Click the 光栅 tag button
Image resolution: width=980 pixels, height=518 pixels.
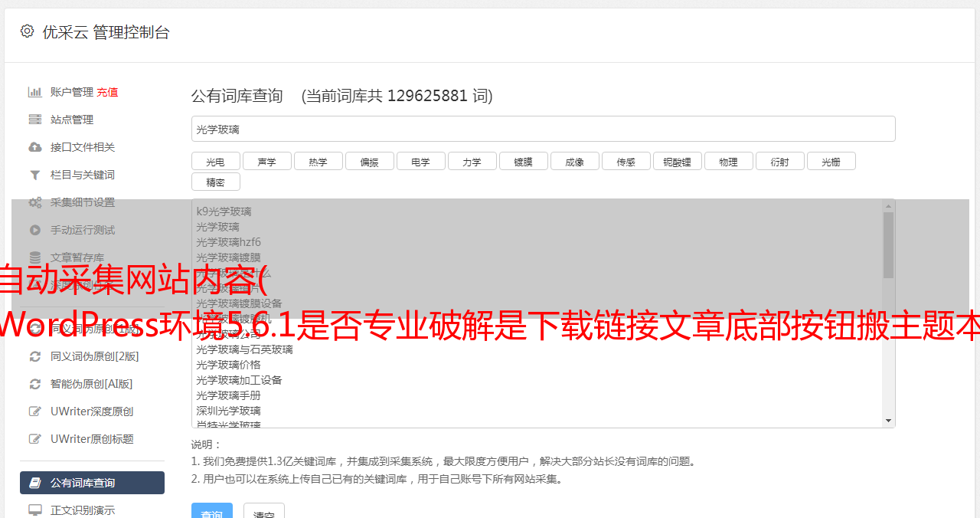[x=831, y=161]
